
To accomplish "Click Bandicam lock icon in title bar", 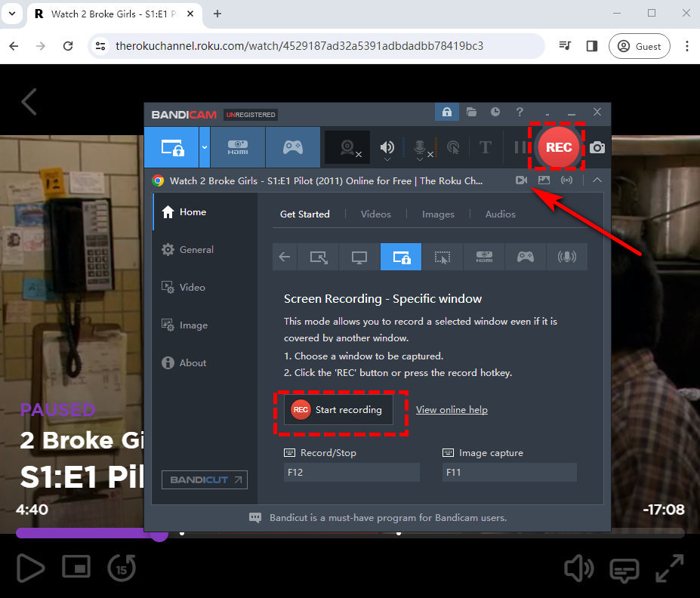I will pos(446,112).
